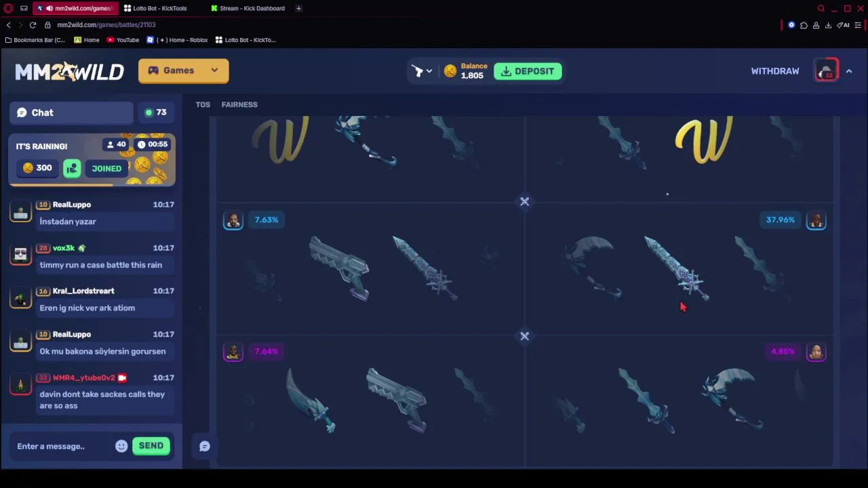Go back with the browser back arrow
The width and height of the screenshot is (868, 488).
pyautogui.click(x=8, y=25)
